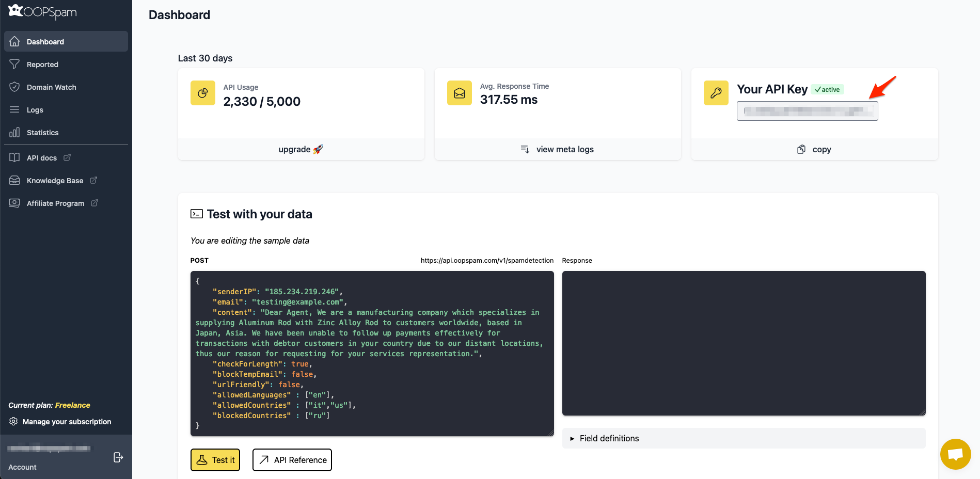The height and width of the screenshot is (479, 980).
Task: Click the Account label
Action: click(x=22, y=467)
